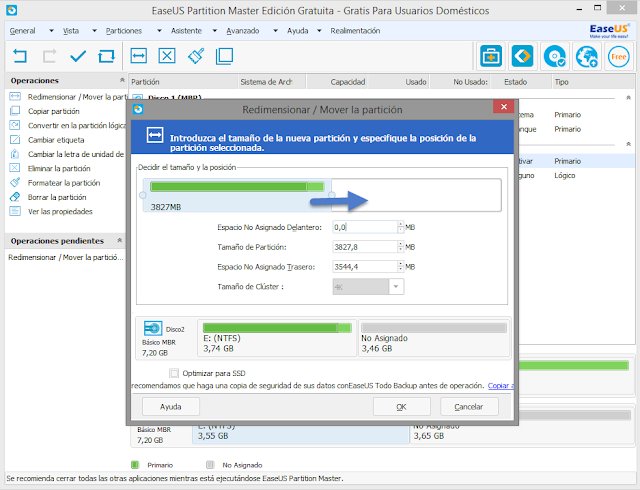The image size is (640, 490).
Task: Click the Copy partition toolbar icon
Action: tap(224, 56)
